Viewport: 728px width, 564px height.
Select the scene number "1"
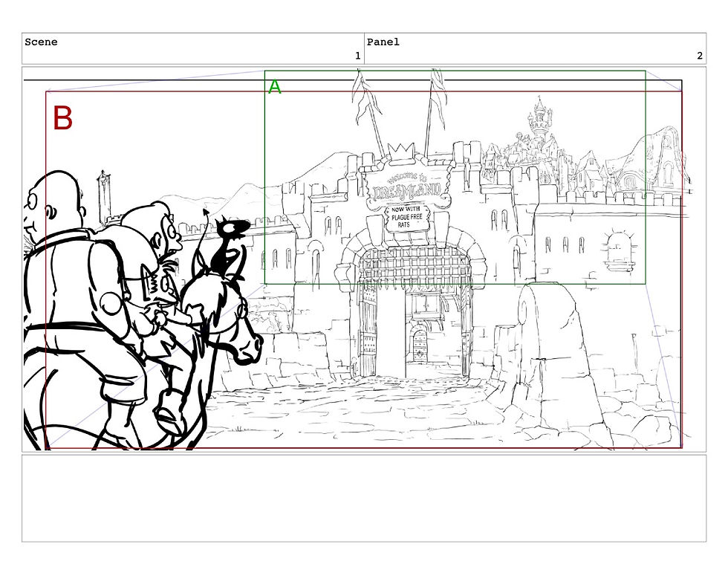click(357, 56)
